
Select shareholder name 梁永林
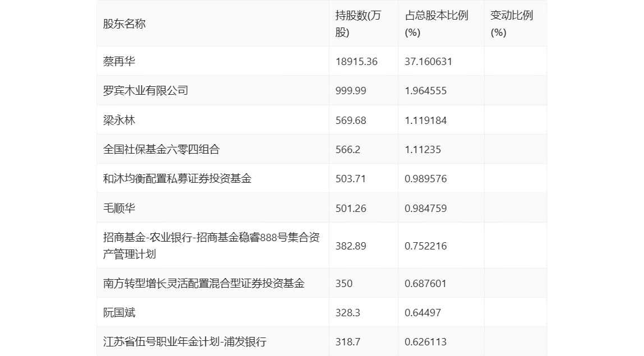coord(119,120)
